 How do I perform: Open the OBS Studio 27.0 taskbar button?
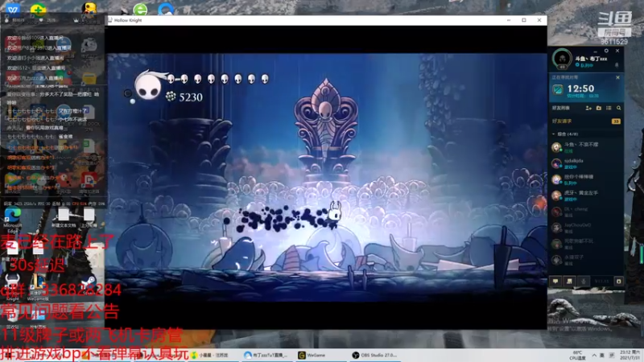click(x=374, y=355)
